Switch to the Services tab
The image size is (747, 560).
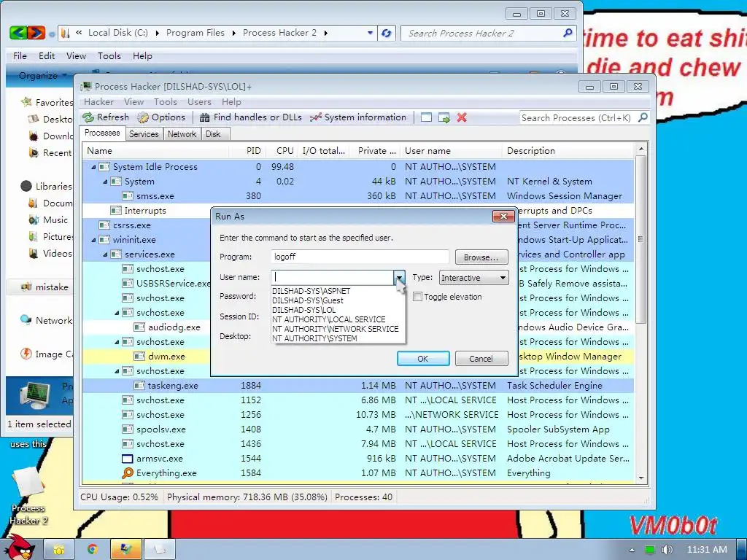pos(144,134)
